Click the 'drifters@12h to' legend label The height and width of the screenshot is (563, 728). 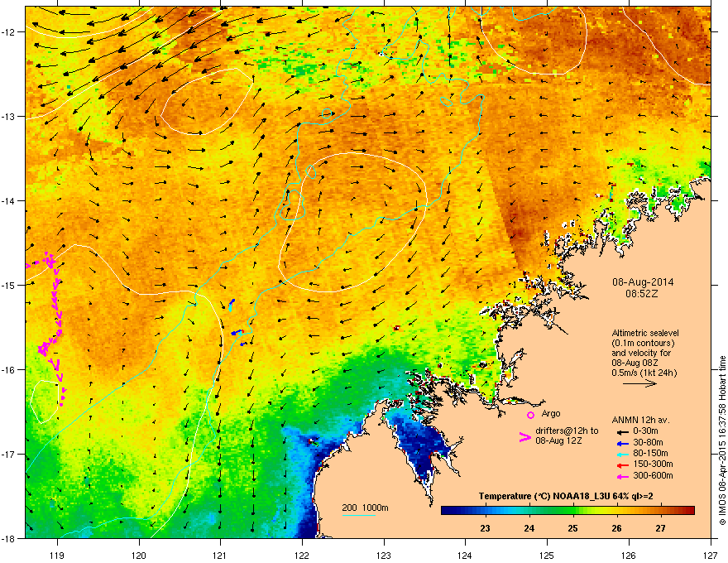click(567, 431)
